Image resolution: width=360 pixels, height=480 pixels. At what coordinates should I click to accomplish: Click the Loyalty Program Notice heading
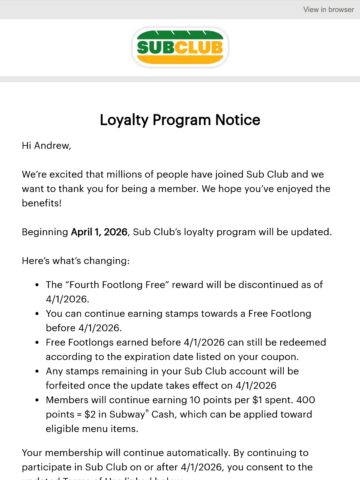[x=180, y=120]
